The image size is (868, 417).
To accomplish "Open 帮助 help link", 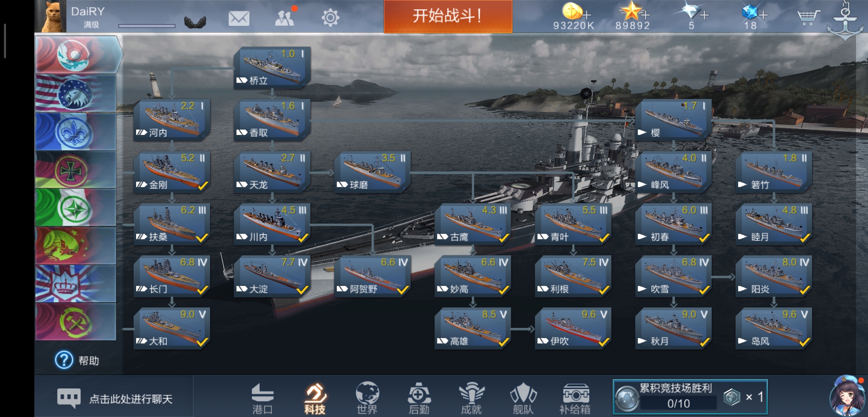I will click(x=77, y=360).
